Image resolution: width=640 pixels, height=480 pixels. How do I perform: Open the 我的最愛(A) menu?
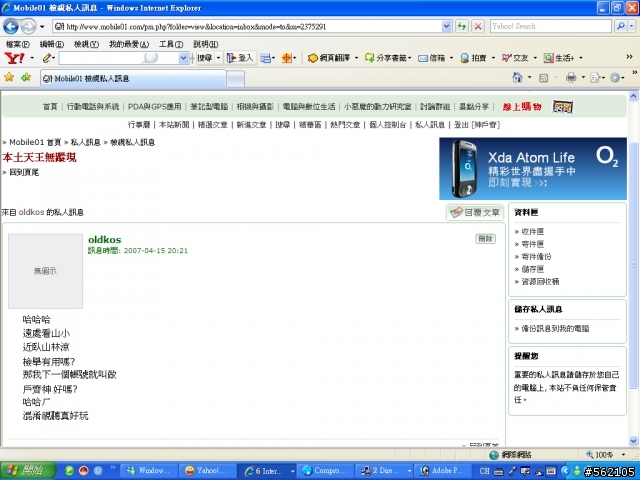[129, 44]
